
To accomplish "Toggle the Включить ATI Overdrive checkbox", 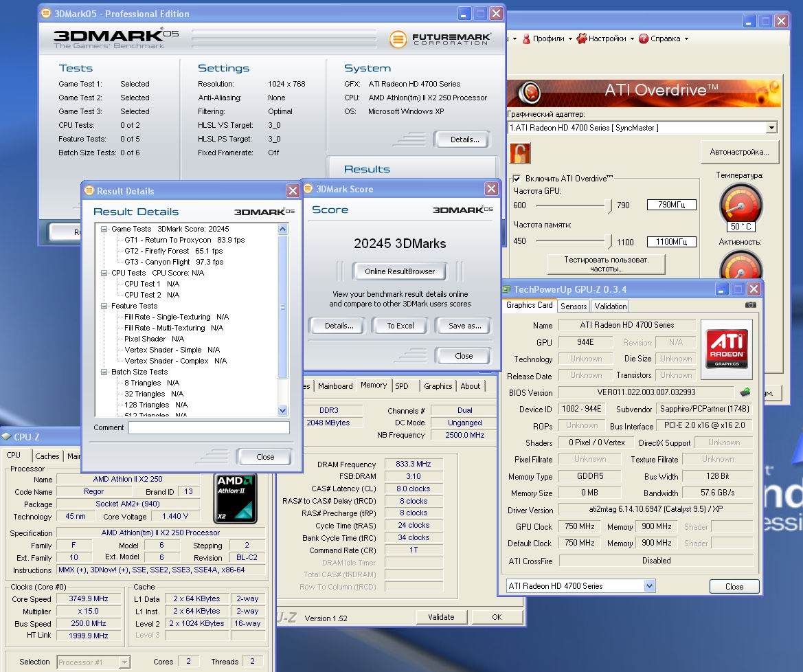I will tap(517, 178).
